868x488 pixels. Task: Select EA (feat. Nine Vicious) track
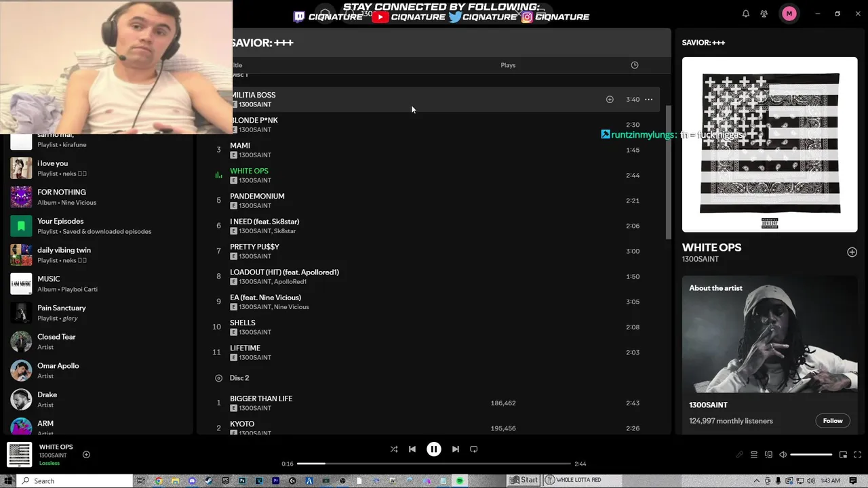[x=434, y=302]
